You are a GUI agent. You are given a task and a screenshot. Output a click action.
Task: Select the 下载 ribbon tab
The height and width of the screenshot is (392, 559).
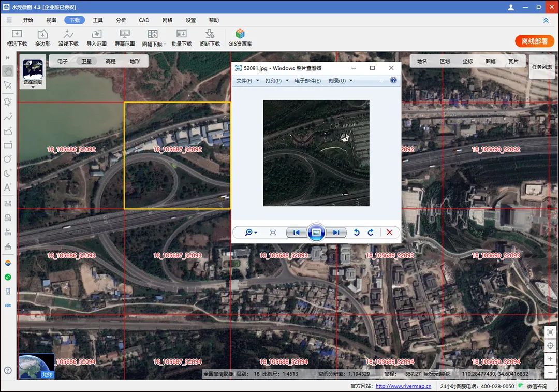[x=75, y=20]
